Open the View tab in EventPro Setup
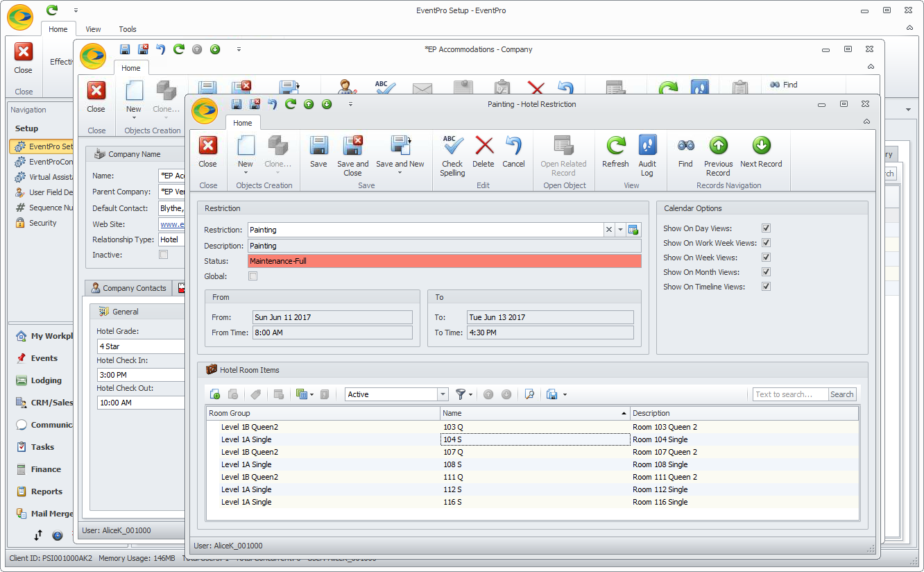Screen dimensions: 924x572 click(93, 29)
